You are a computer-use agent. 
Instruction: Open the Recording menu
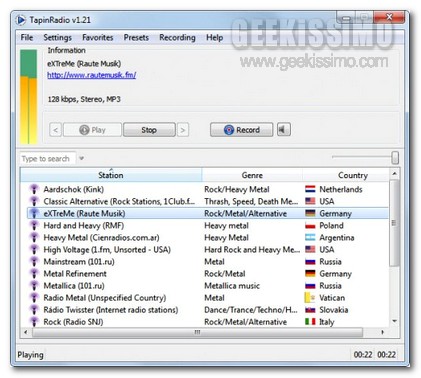[177, 38]
